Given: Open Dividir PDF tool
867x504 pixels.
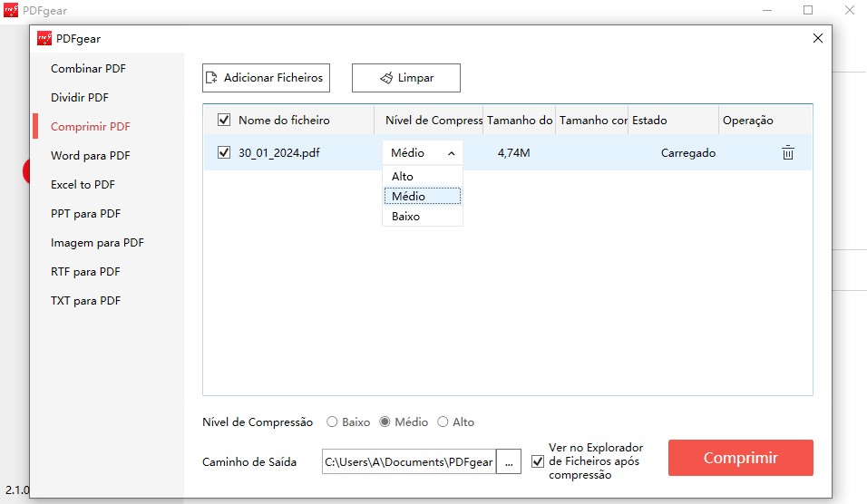Looking at the screenshot, I should (x=80, y=97).
